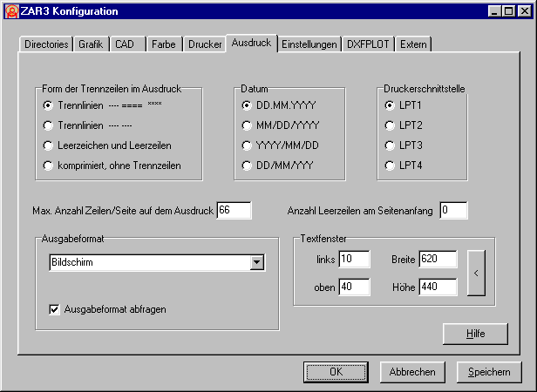The height and width of the screenshot is (392, 537).
Task: Switch to the Einstellungen tab
Action: pyautogui.click(x=309, y=44)
